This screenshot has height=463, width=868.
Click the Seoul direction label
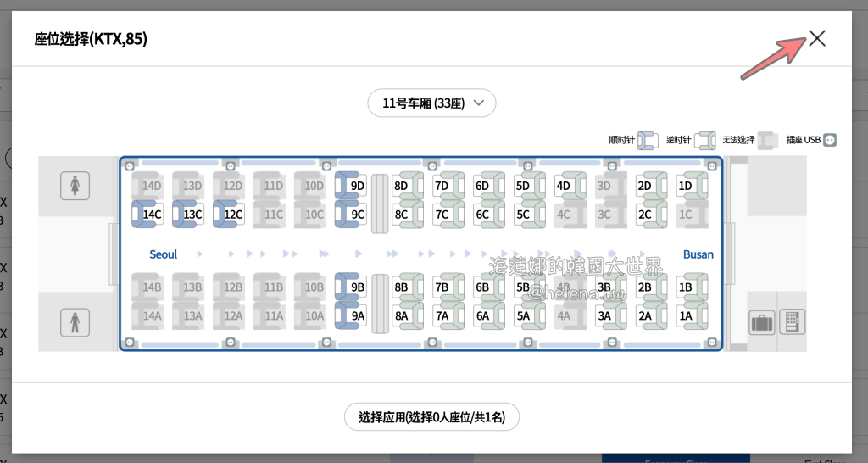[x=164, y=254]
